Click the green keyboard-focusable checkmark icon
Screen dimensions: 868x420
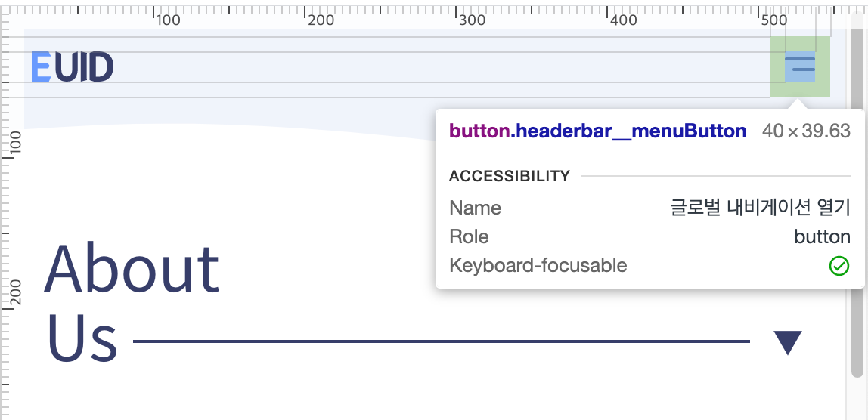(x=839, y=266)
